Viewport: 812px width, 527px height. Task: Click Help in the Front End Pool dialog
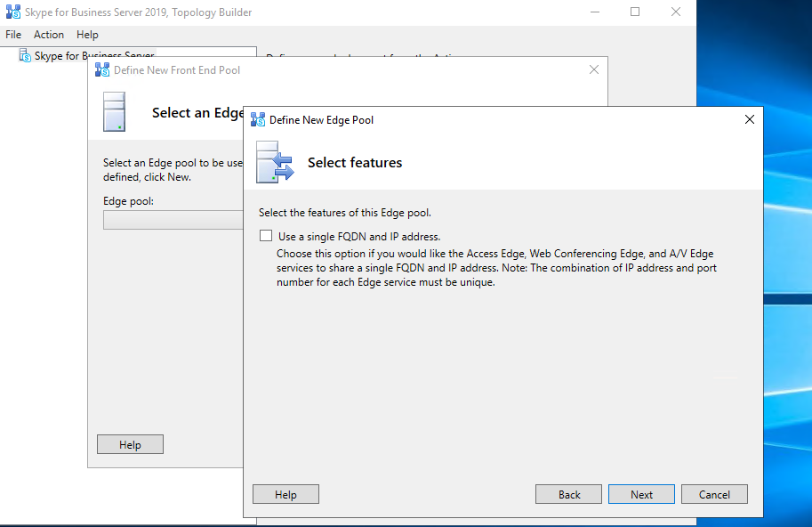point(130,445)
